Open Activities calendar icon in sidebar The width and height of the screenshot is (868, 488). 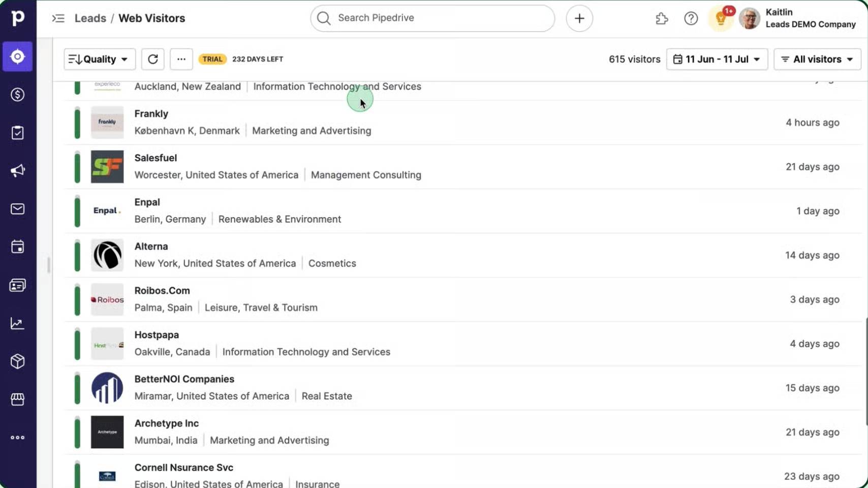tap(18, 247)
